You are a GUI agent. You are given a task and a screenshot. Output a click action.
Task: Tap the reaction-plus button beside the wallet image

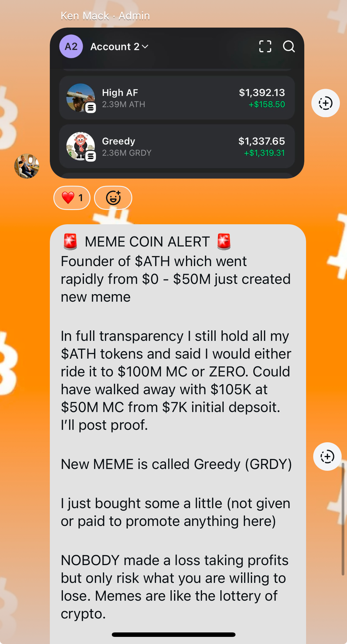coord(325,103)
